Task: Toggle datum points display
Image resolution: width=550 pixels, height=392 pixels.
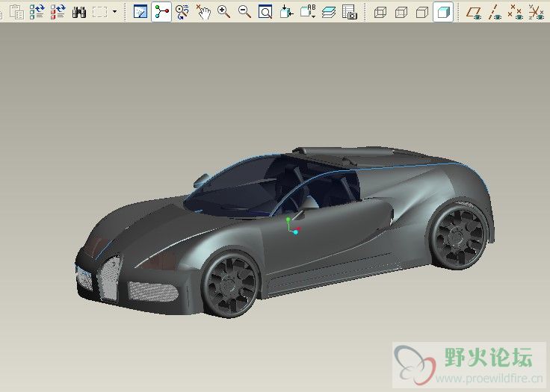Action: (x=516, y=12)
